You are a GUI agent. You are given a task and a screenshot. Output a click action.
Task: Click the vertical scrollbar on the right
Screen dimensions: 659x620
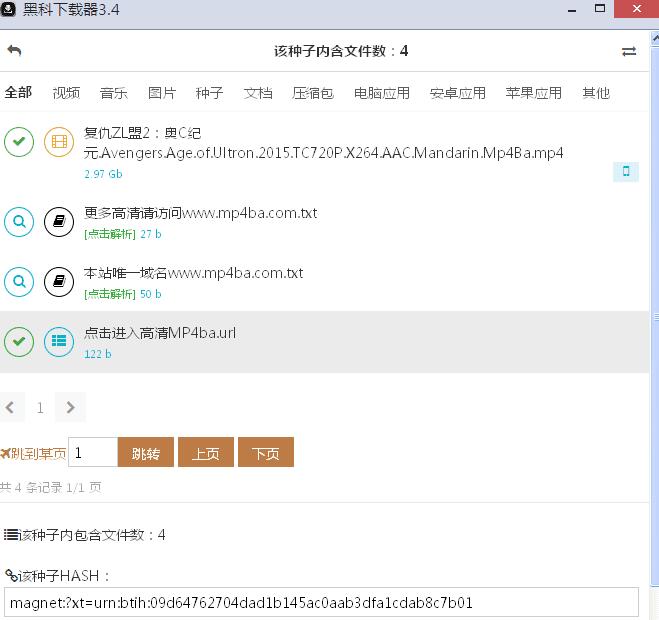click(655, 315)
